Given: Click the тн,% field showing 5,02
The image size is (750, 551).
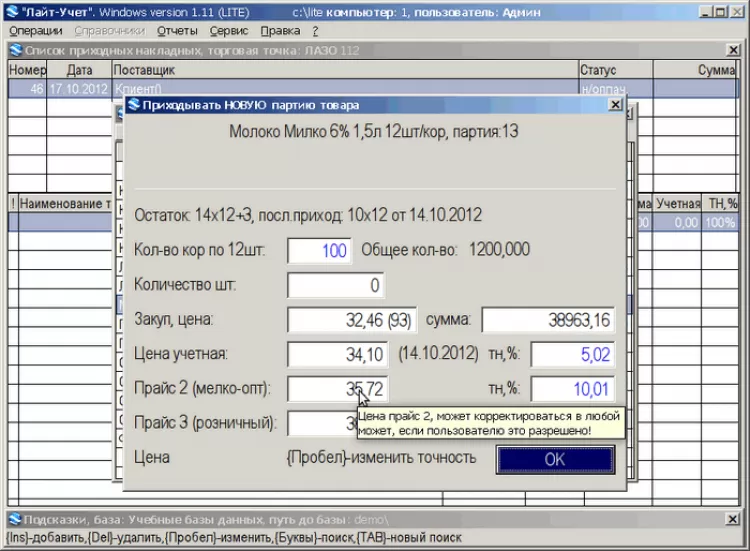Looking at the screenshot, I should pyautogui.click(x=573, y=354).
